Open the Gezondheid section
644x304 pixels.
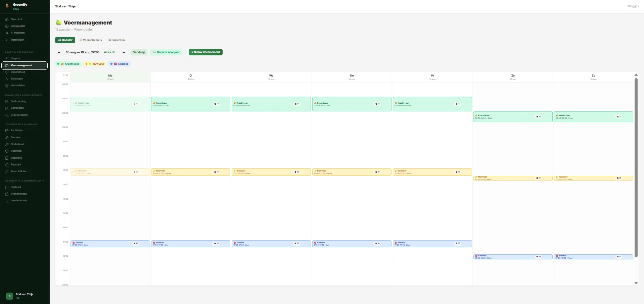(x=25, y=72)
